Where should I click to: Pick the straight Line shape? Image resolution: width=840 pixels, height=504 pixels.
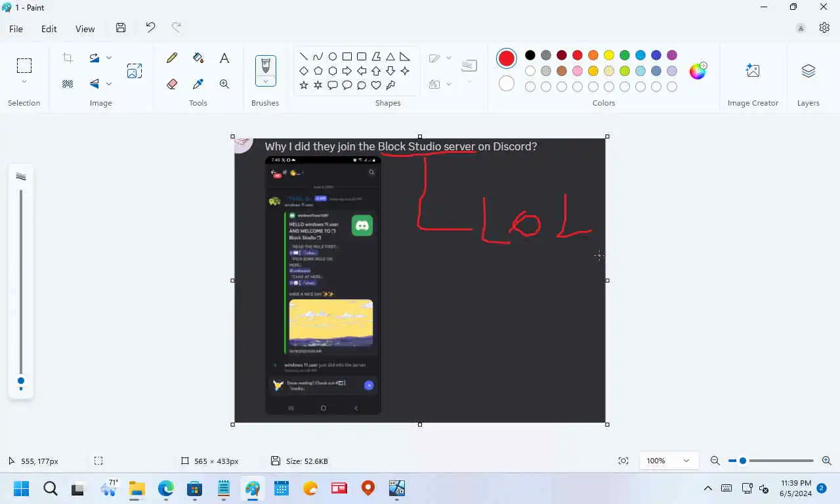pos(304,56)
